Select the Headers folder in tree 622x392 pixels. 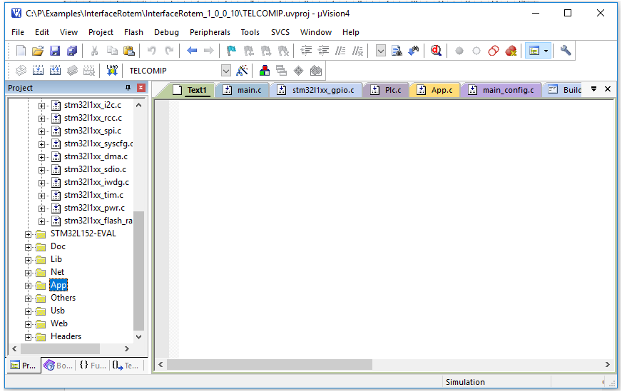click(x=66, y=336)
